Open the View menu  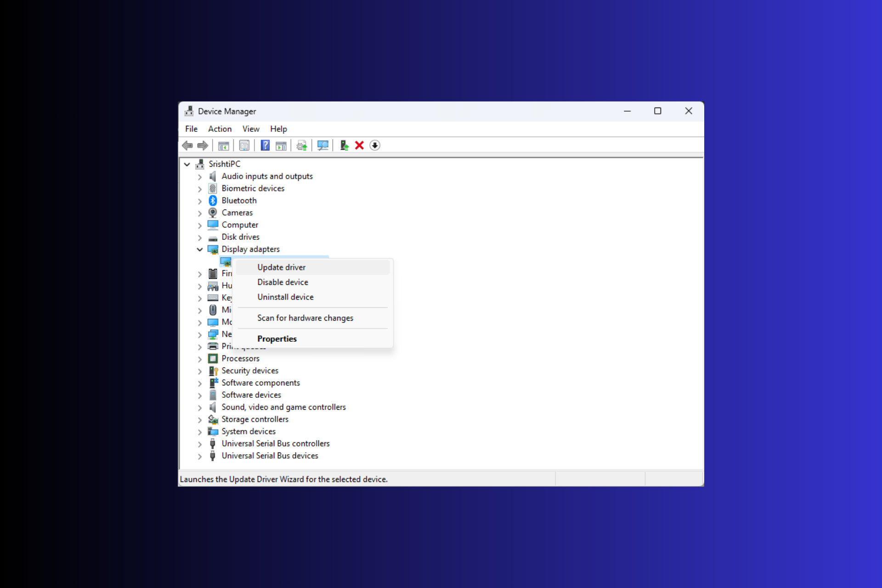(250, 129)
